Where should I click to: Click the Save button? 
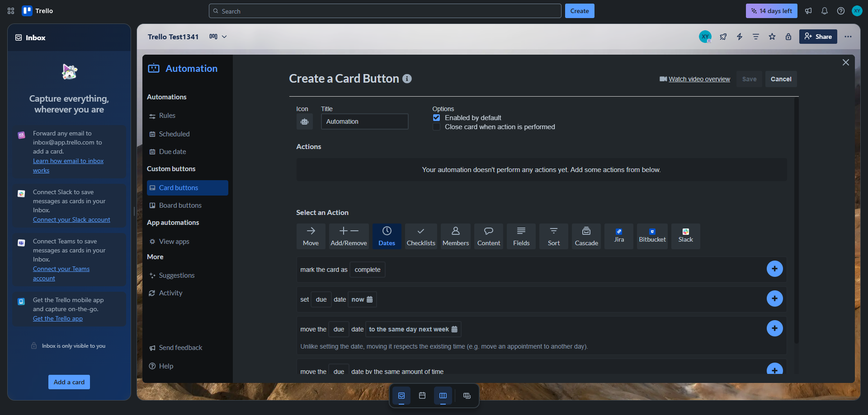749,79
